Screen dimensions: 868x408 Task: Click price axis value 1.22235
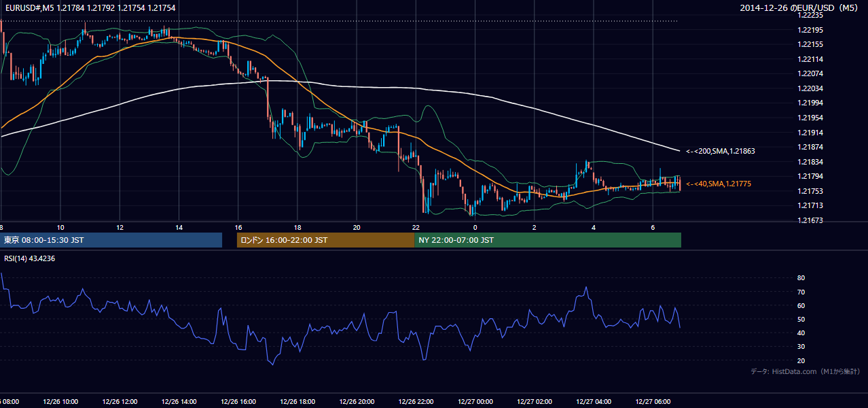click(x=809, y=15)
